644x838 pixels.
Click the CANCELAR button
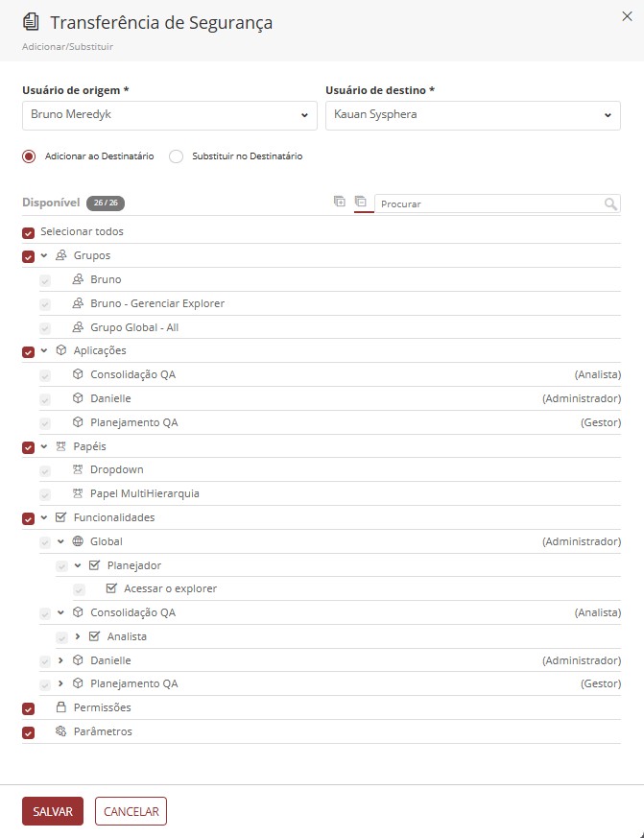131,811
